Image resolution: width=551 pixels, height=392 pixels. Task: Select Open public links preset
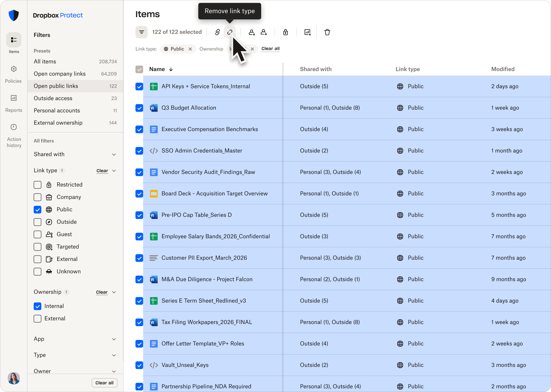75,86
